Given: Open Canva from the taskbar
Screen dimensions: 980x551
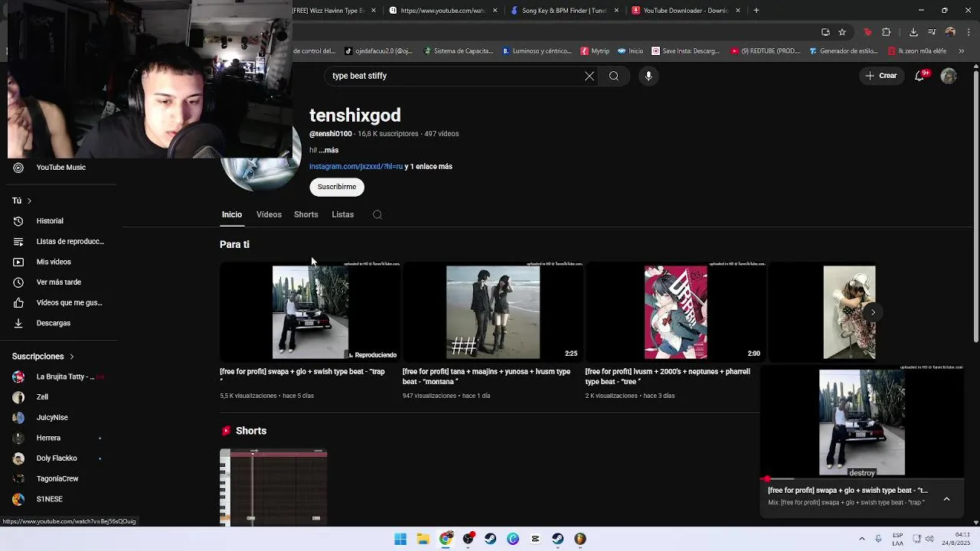Looking at the screenshot, I should coord(513,539).
